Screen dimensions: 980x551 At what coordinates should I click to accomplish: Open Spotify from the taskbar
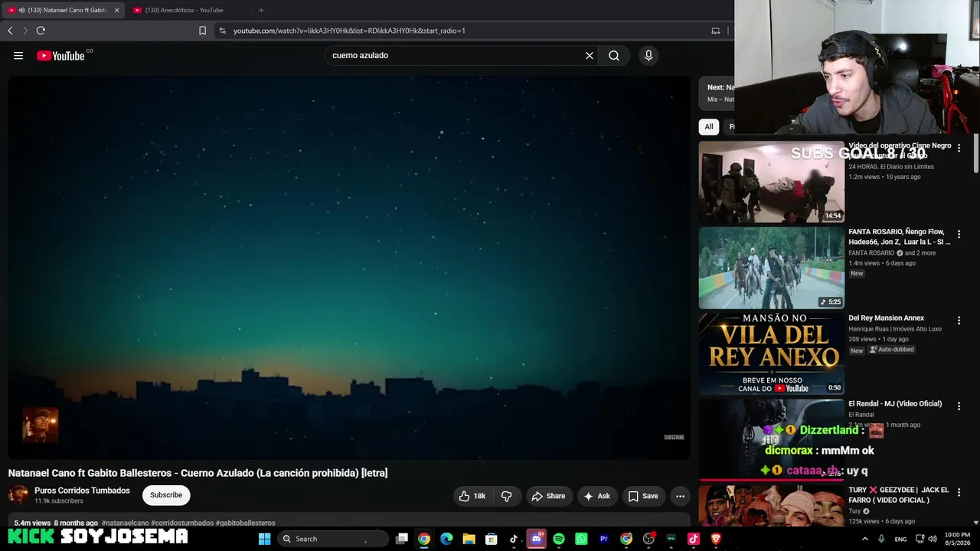[559, 539]
